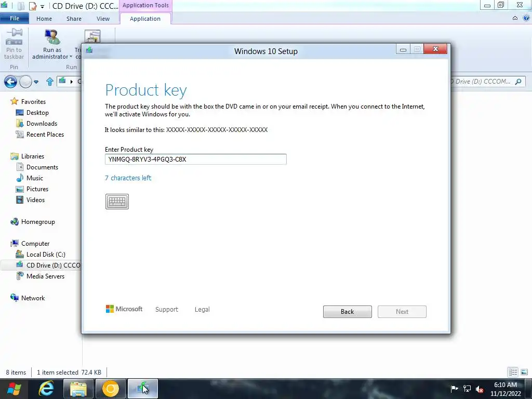Switch to the Share ribbon tab
The width and height of the screenshot is (532, 399).
pos(74,19)
